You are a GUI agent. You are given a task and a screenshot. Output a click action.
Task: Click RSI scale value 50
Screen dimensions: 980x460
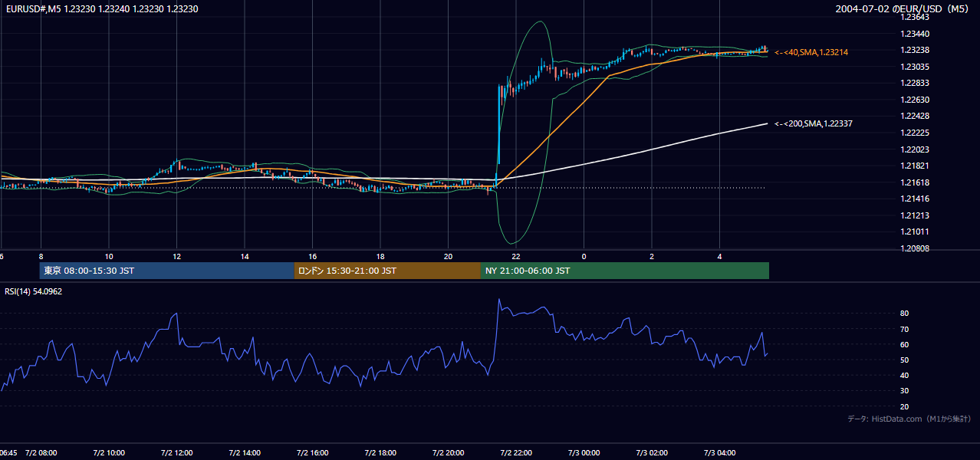[x=905, y=360]
